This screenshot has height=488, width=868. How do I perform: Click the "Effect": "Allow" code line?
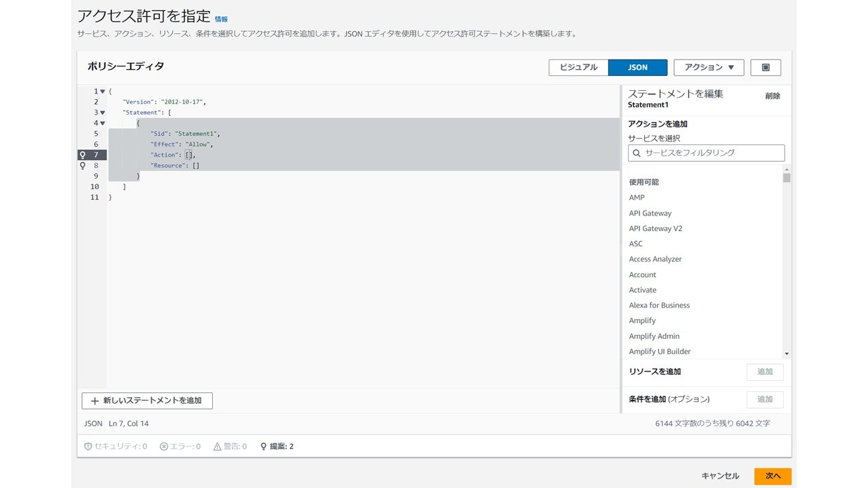coord(182,144)
